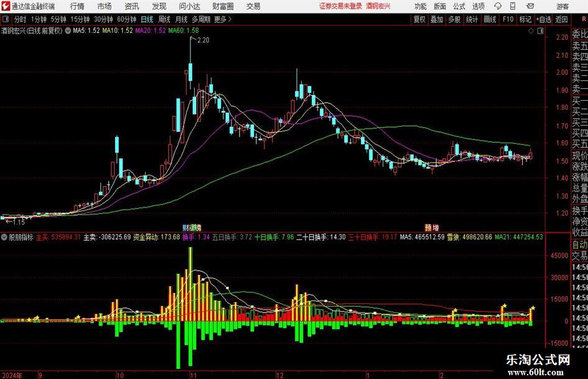Click the 股朋指标 indicator name
The height and width of the screenshot is (379, 588).
(21, 237)
